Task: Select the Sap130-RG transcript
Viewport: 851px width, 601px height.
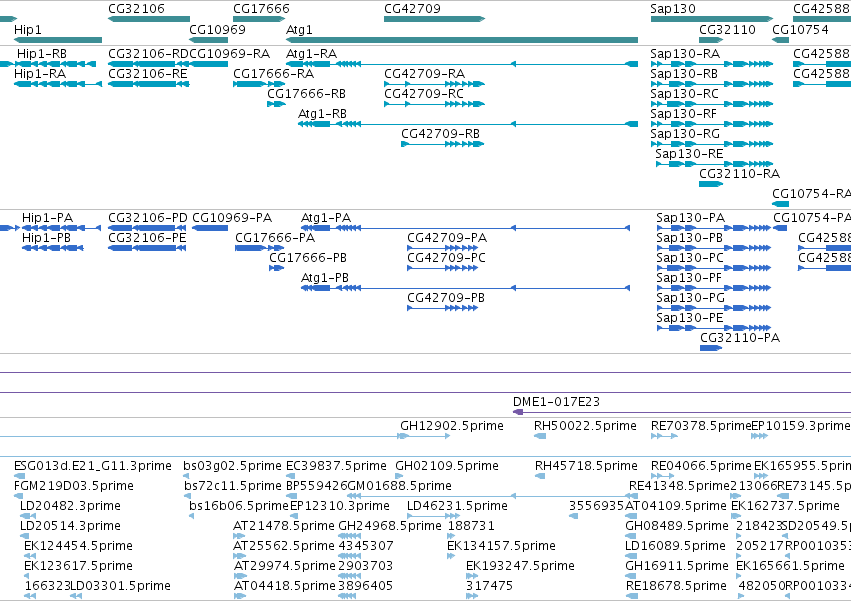Action: point(712,144)
